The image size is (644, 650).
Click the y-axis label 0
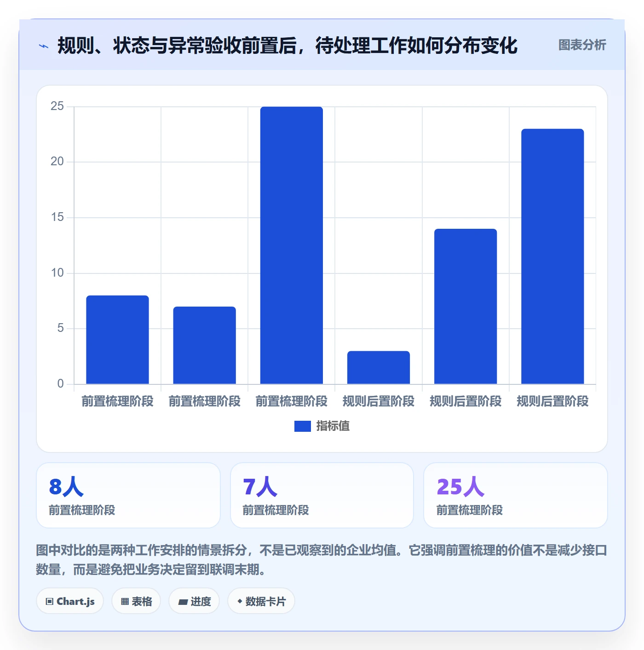[61, 384]
